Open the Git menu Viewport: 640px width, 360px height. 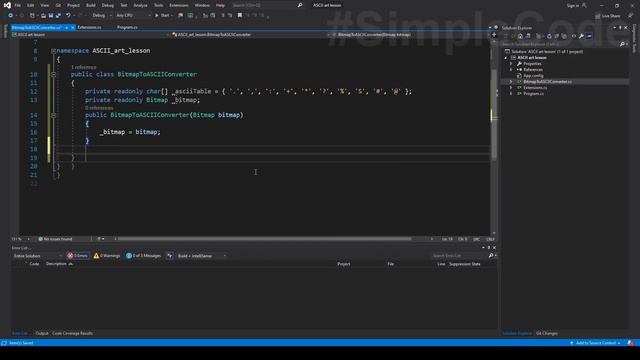58,5
